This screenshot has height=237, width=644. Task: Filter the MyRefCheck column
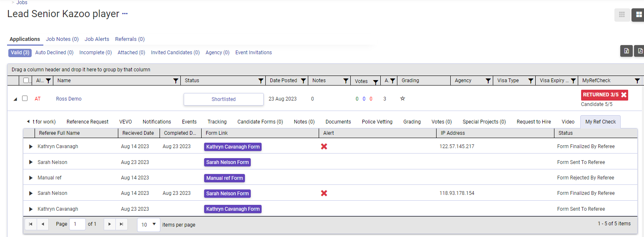pos(637,81)
